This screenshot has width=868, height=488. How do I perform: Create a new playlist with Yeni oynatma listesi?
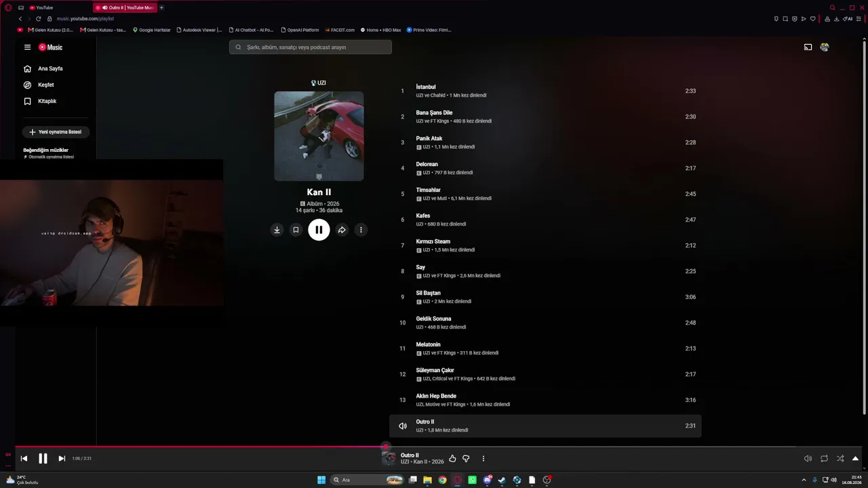coord(56,132)
